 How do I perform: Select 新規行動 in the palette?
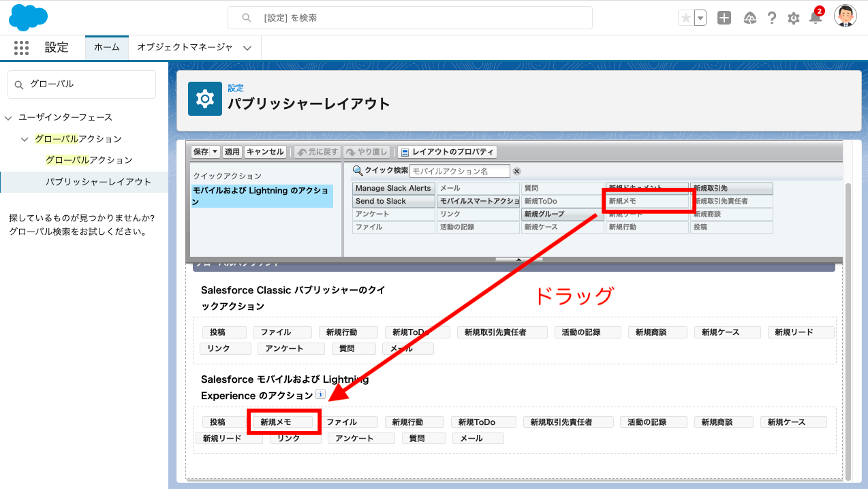coord(647,227)
